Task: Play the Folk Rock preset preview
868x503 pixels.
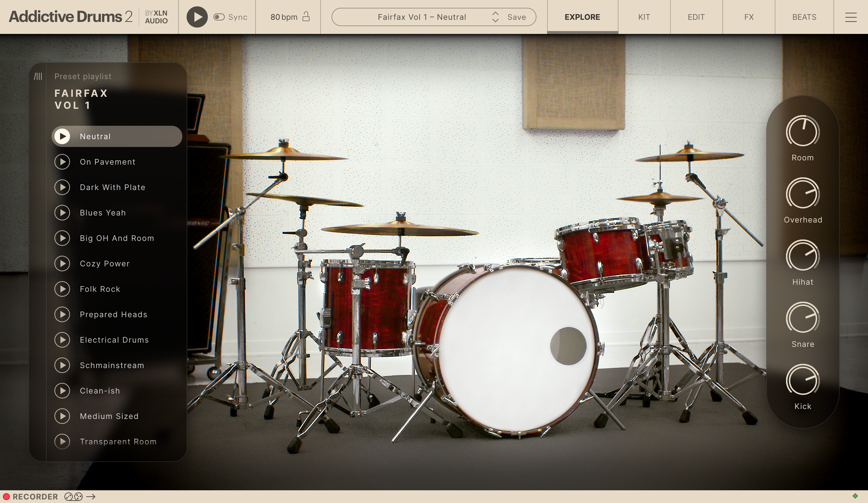Action: [62, 289]
